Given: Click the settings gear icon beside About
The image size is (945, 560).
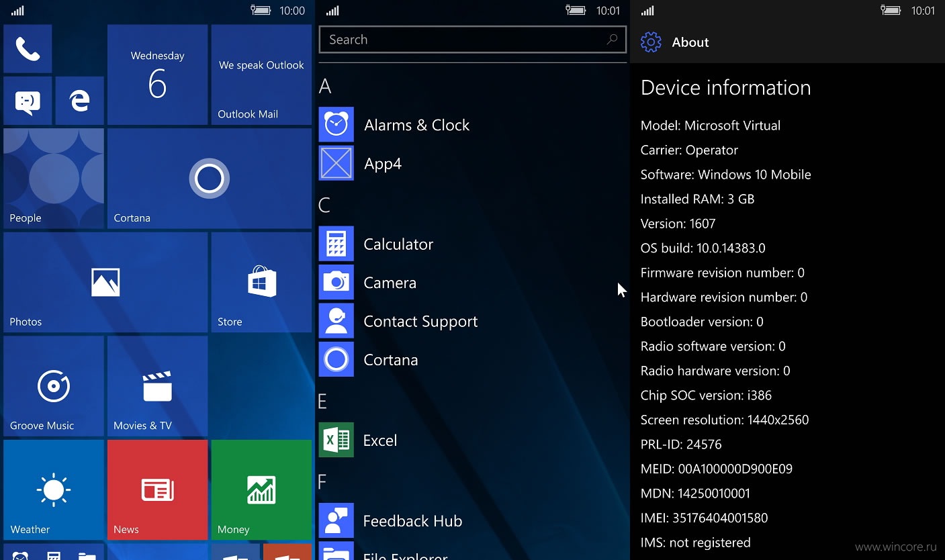Looking at the screenshot, I should 651,42.
